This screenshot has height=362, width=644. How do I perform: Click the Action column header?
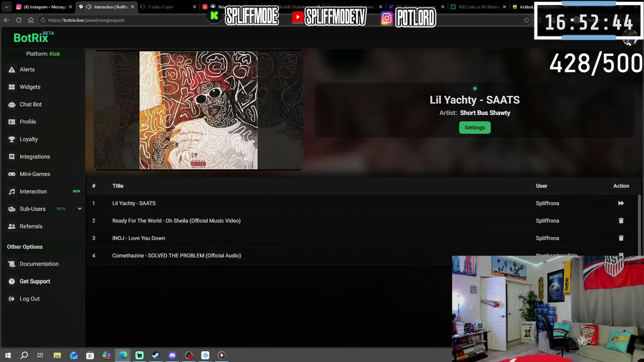pyautogui.click(x=621, y=186)
